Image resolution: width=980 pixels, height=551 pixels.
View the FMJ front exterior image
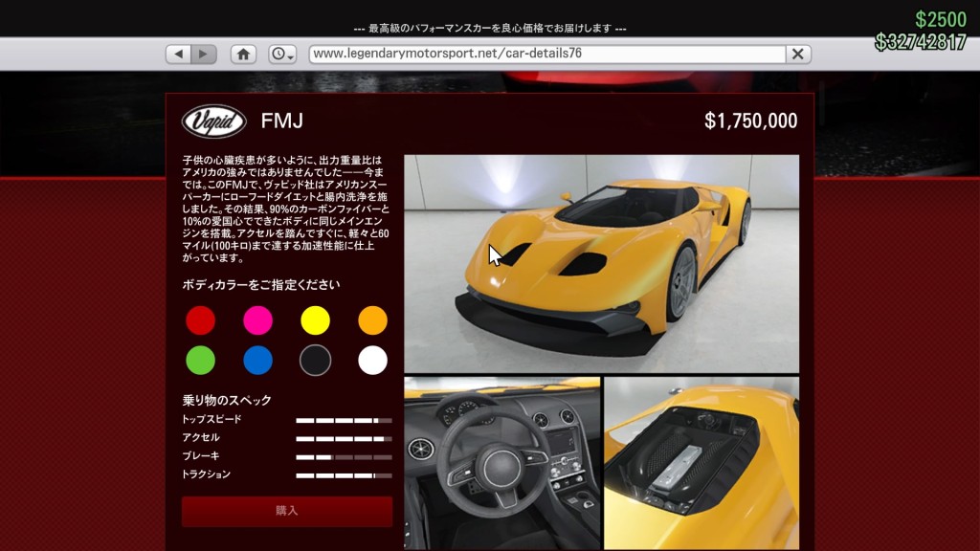pyautogui.click(x=601, y=263)
